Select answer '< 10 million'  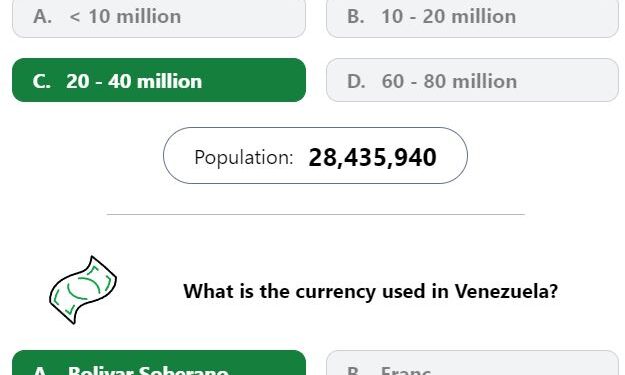pyautogui.click(x=159, y=18)
